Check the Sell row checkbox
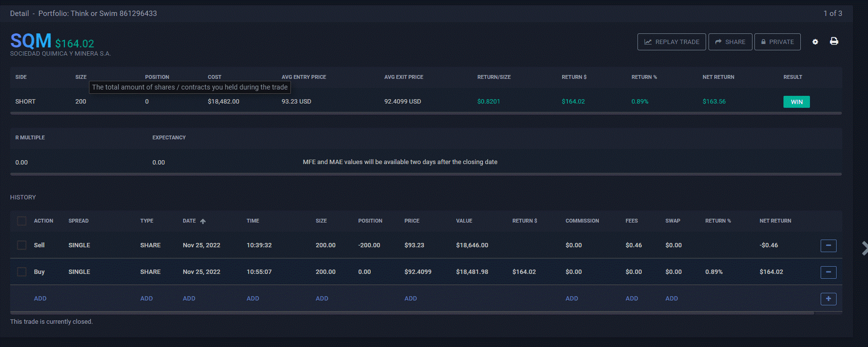The width and height of the screenshot is (868, 347). (x=22, y=245)
